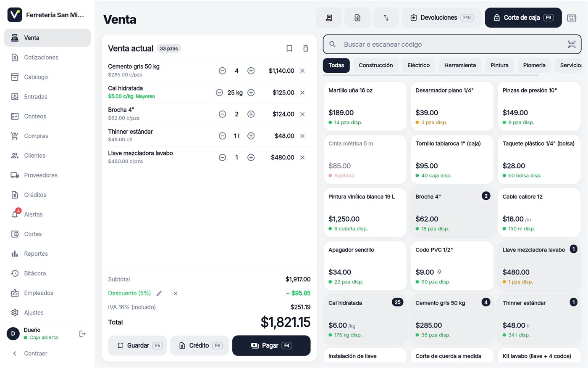
Task: Click the dollar document toolbar icon
Action: (357, 18)
